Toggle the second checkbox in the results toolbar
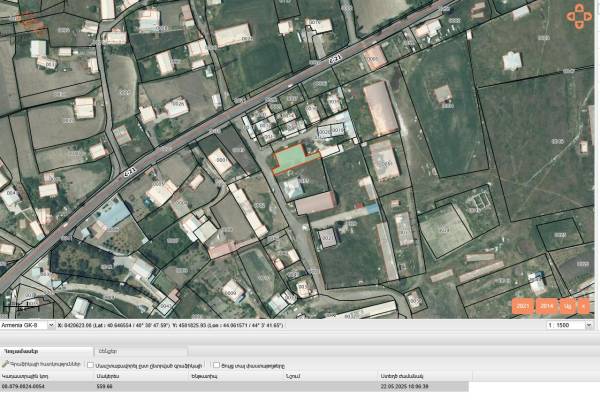Viewport: 600px width, 400px height. click(x=216, y=364)
